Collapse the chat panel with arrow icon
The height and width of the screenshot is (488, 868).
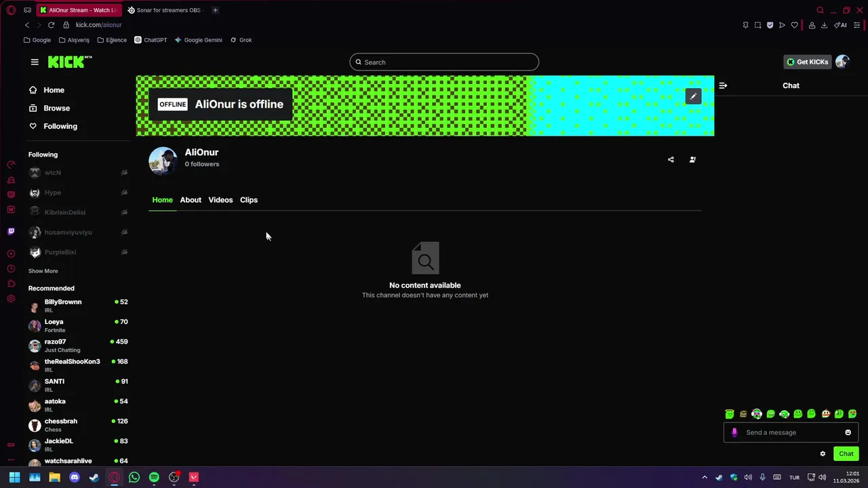[x=723, y=85]
